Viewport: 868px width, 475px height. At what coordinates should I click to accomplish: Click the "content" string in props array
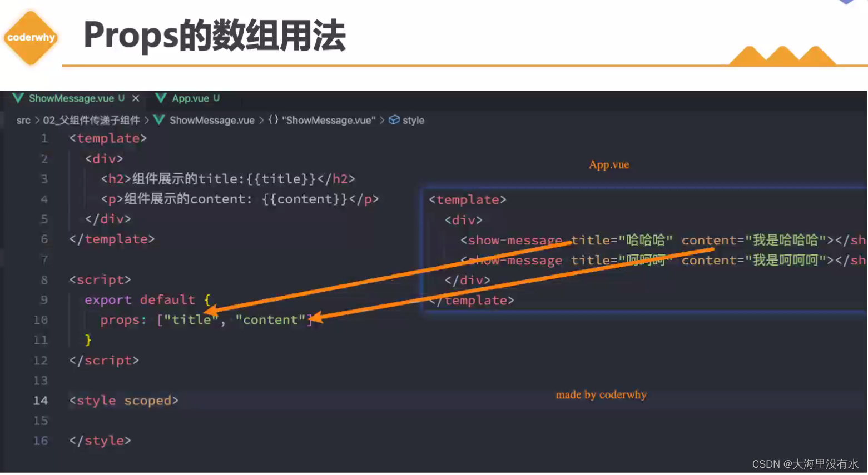(270, 320)
